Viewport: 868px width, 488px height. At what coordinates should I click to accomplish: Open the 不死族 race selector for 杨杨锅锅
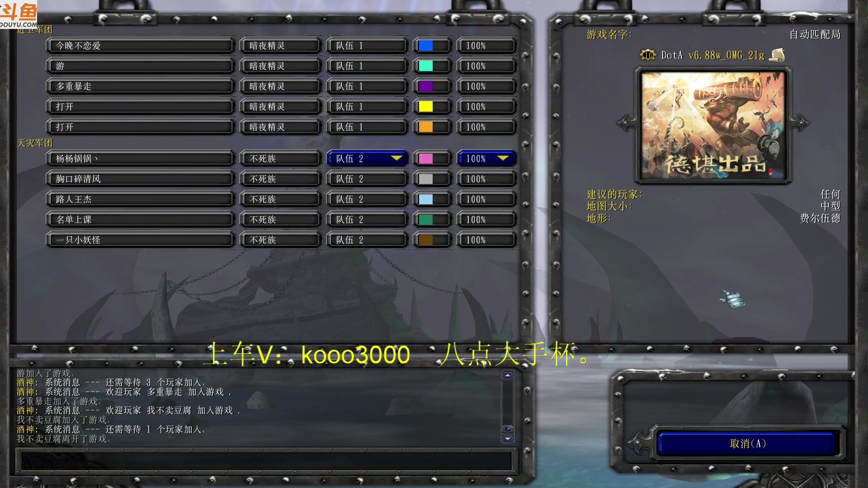pyautogui.click(x=280, y=159)
